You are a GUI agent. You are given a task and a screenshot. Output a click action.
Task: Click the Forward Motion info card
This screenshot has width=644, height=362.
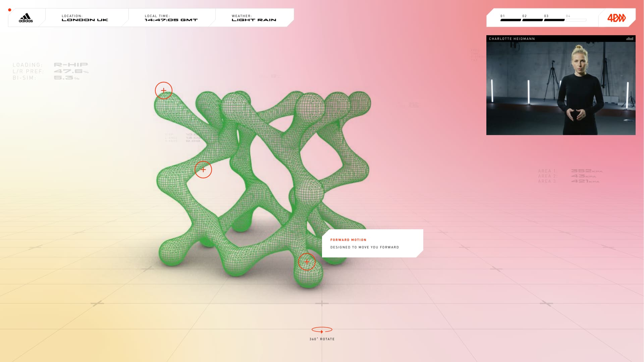[x=372, y=243]
